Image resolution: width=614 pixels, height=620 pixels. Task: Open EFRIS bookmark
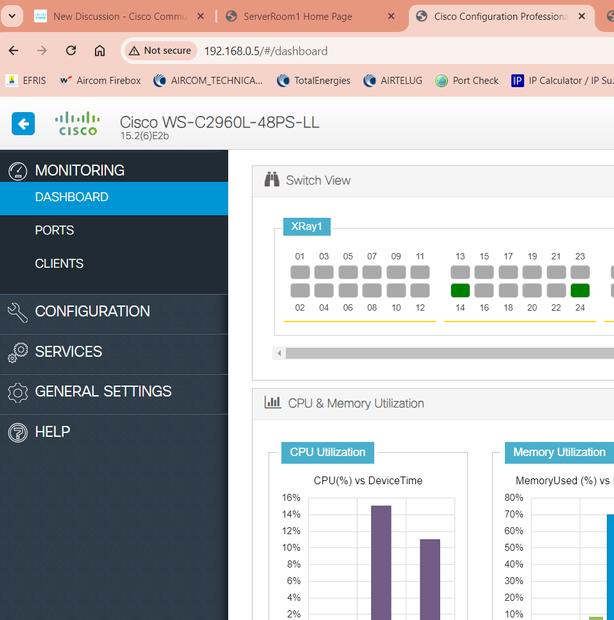coord(26,81)
